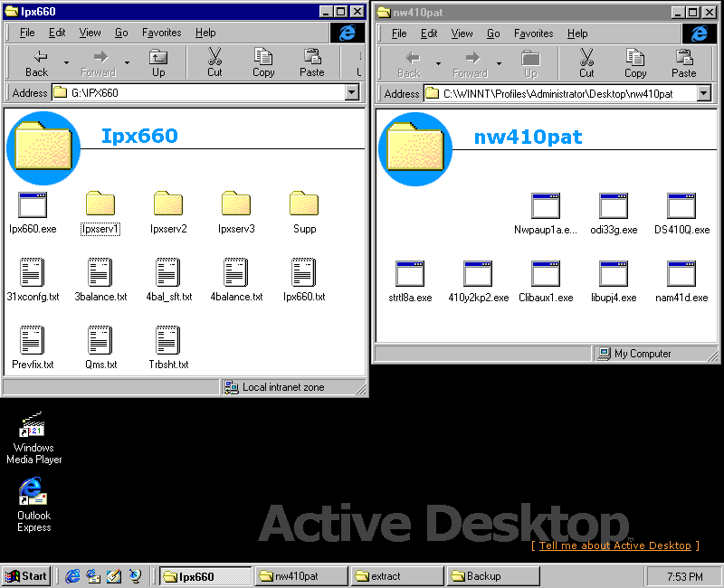
Task: Click Back in the Ipx660 window
Action: pos(36,63)
